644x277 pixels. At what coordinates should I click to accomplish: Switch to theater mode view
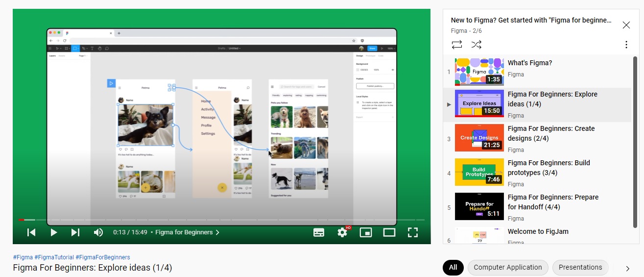(389, 232)
